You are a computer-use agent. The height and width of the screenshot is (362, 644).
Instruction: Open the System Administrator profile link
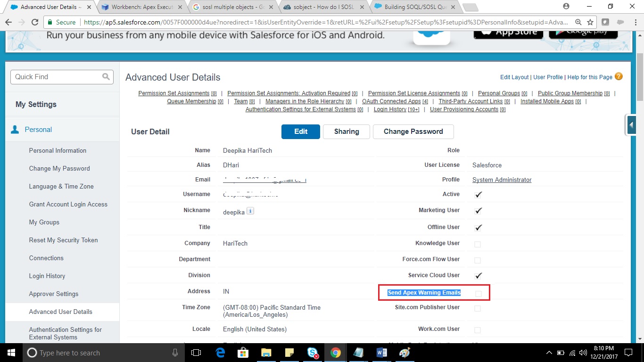coord(502,180)
